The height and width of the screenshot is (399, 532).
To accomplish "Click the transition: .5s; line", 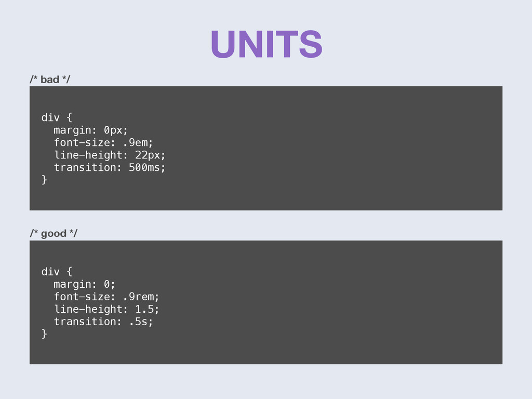I will (x=103, y=321).
